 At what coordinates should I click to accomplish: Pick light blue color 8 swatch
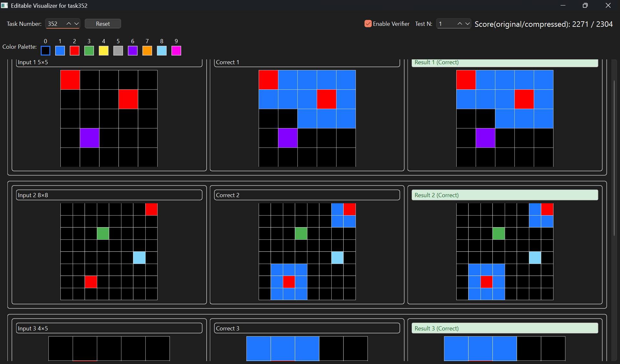(162, 51)
